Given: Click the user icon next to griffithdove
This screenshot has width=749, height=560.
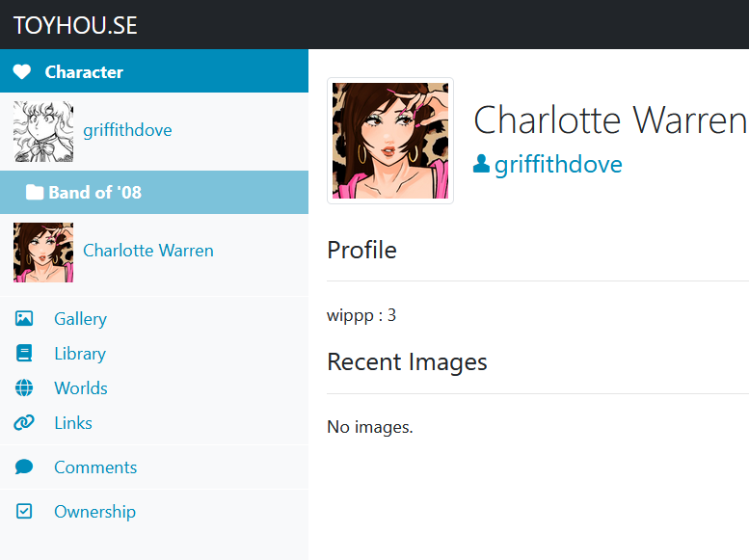Looking at the screenshot, I should [481, 164].
